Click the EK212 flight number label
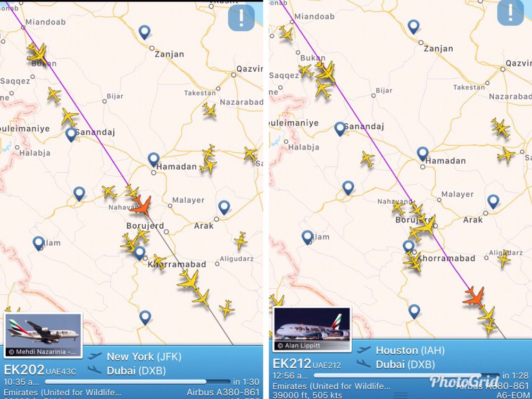The width and height of the screenshot is (532, 399). (292, 364)
